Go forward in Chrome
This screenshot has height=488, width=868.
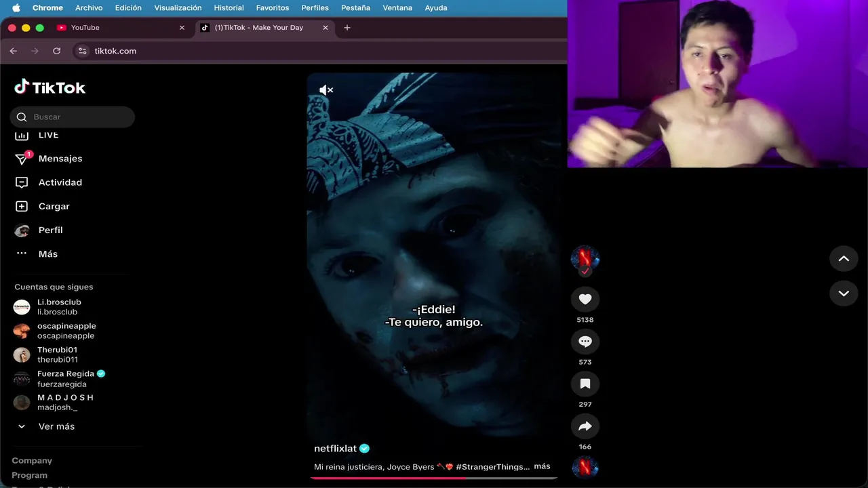click(x=35, y=51)
